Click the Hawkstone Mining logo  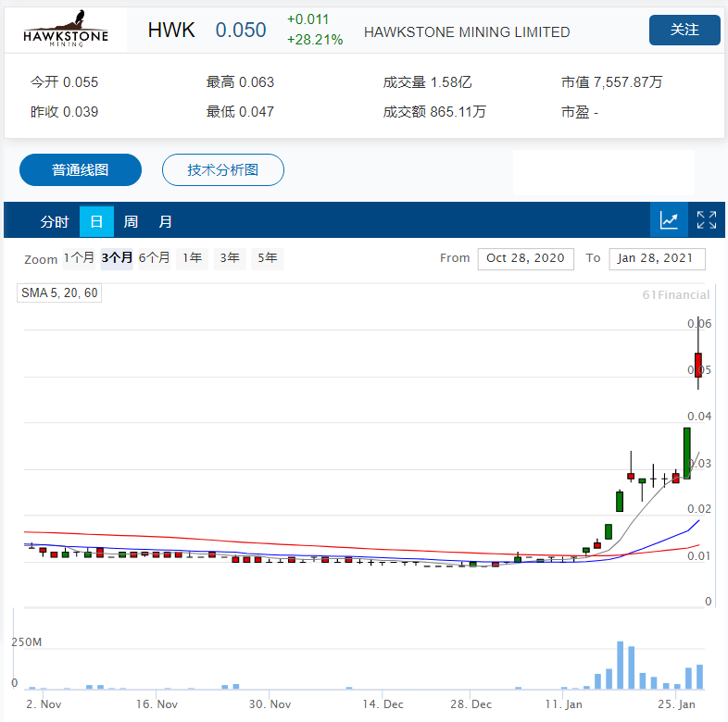click(66, 30)
